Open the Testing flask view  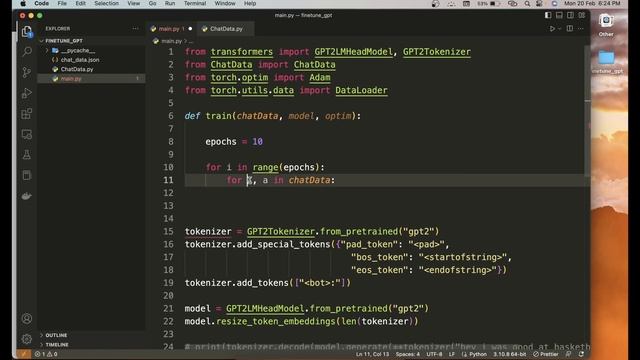pos(27,155)
